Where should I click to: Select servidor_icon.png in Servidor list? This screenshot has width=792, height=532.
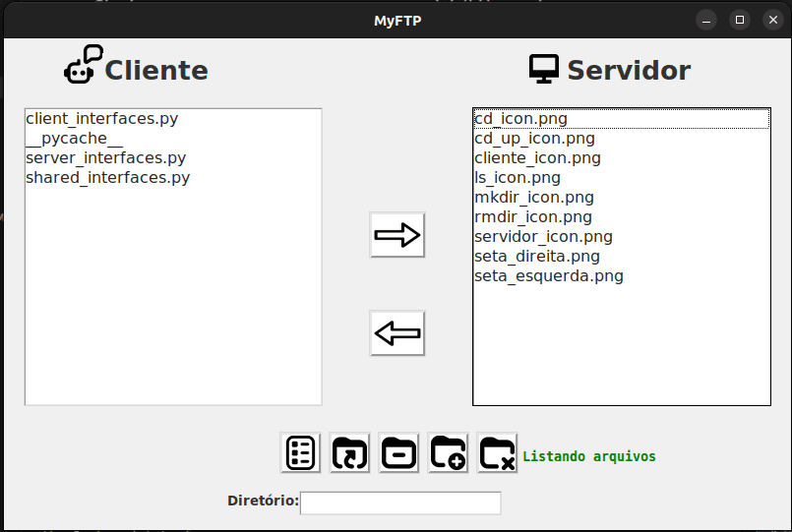pyautogui.click(x=622, y=237)
